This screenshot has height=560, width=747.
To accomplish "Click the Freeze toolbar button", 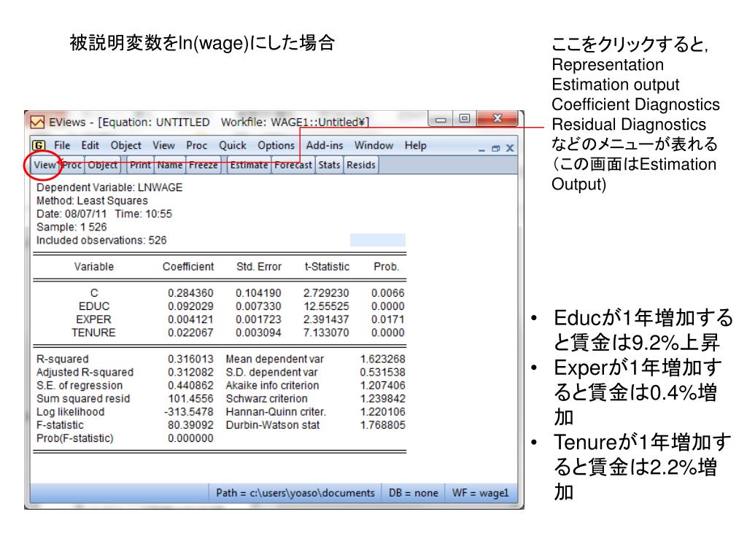I will point(204,166).
